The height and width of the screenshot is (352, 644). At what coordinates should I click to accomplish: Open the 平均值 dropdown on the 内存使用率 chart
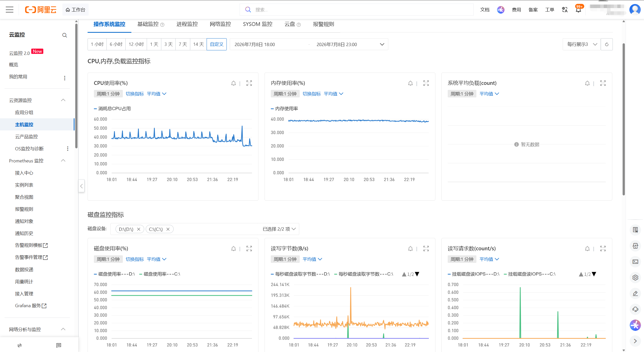[333, 94]
